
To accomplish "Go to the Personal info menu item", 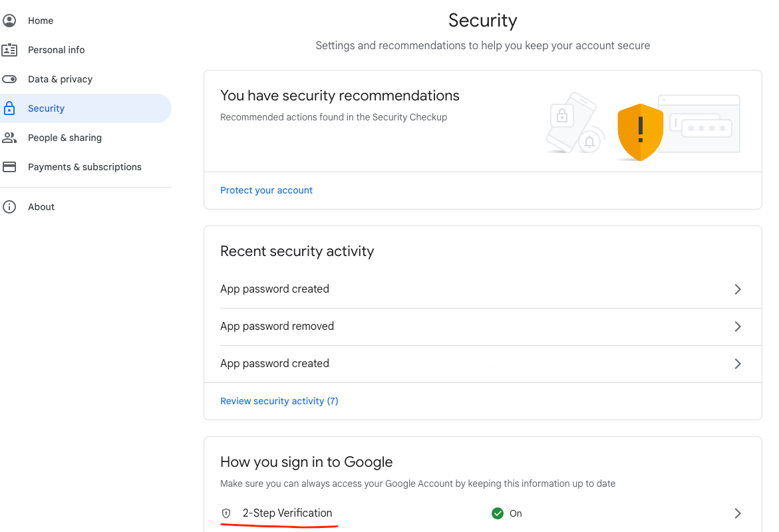I will (57, 50).
